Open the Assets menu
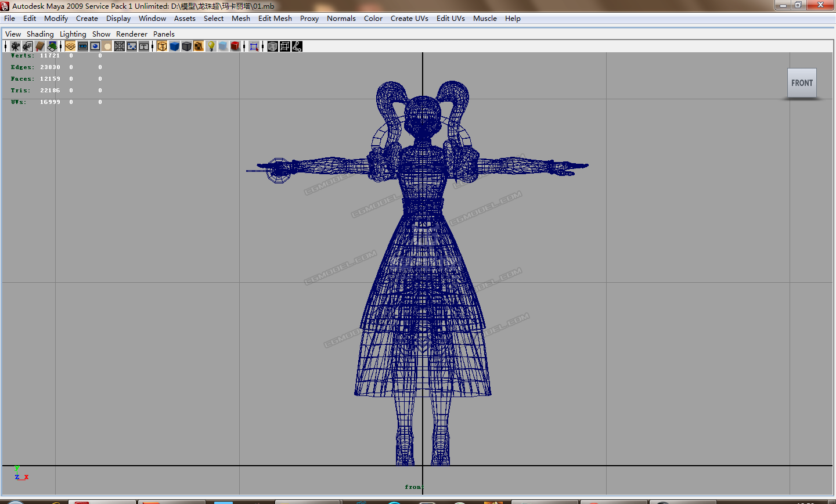 pyautogui.click(x=185, y=18)
